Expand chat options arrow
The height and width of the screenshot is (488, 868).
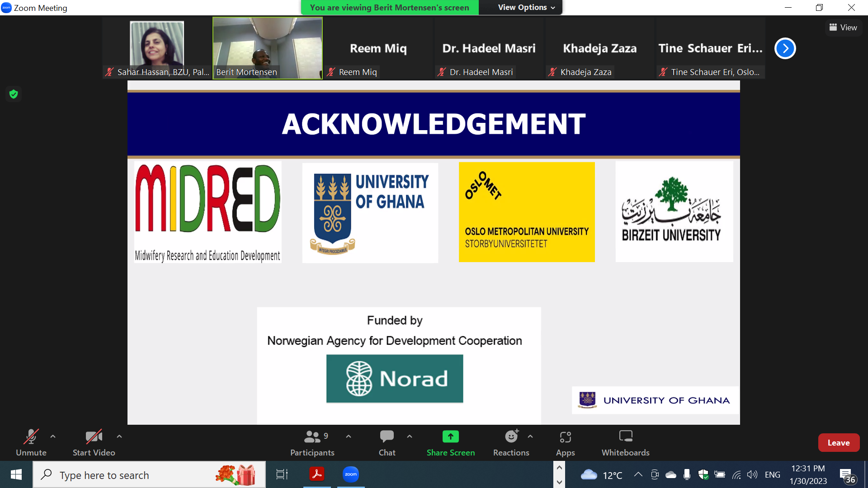pos(410,436)
